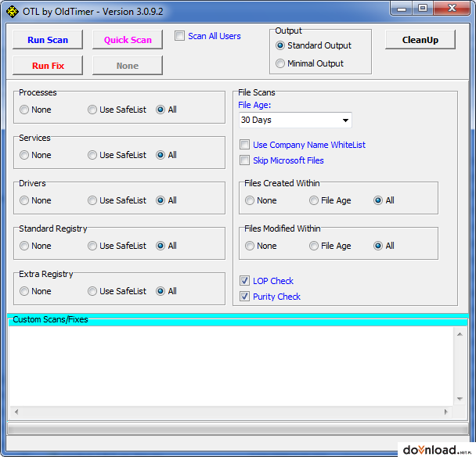Enable the Scan All Users checkbox

(x=179, y=36)
